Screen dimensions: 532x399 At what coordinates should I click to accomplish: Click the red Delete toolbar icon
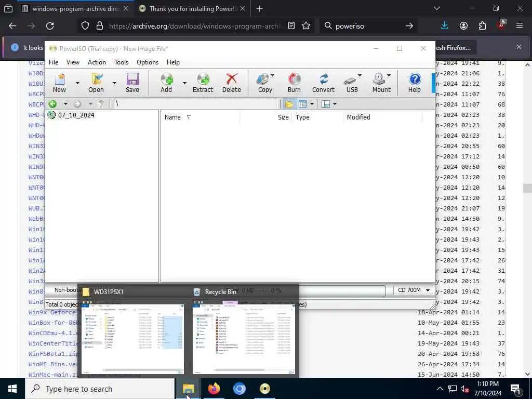(x=231, y=83)
